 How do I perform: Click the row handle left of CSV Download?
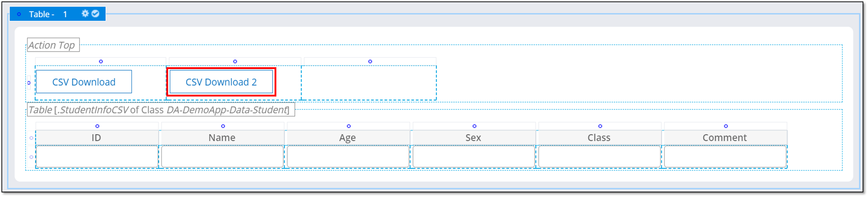click(29, 83)
